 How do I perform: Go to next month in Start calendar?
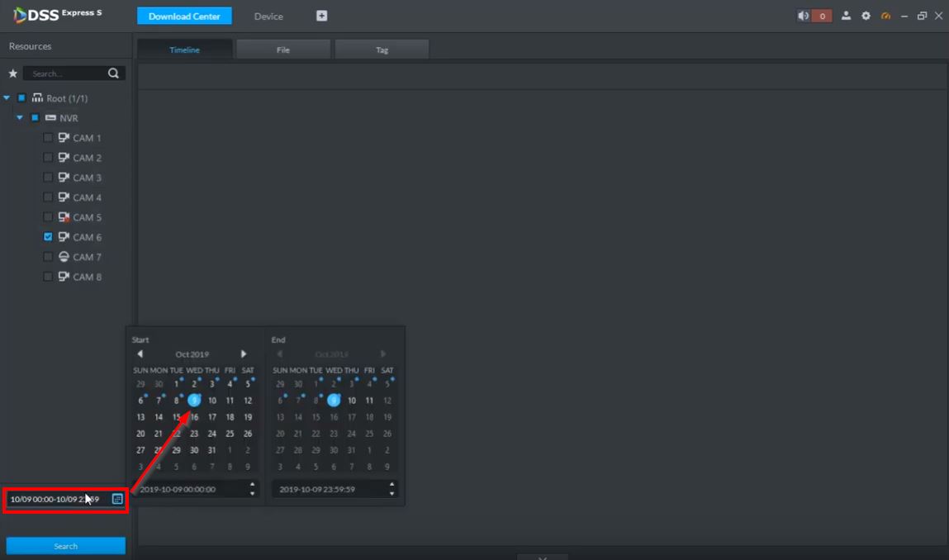pos(244,354)
